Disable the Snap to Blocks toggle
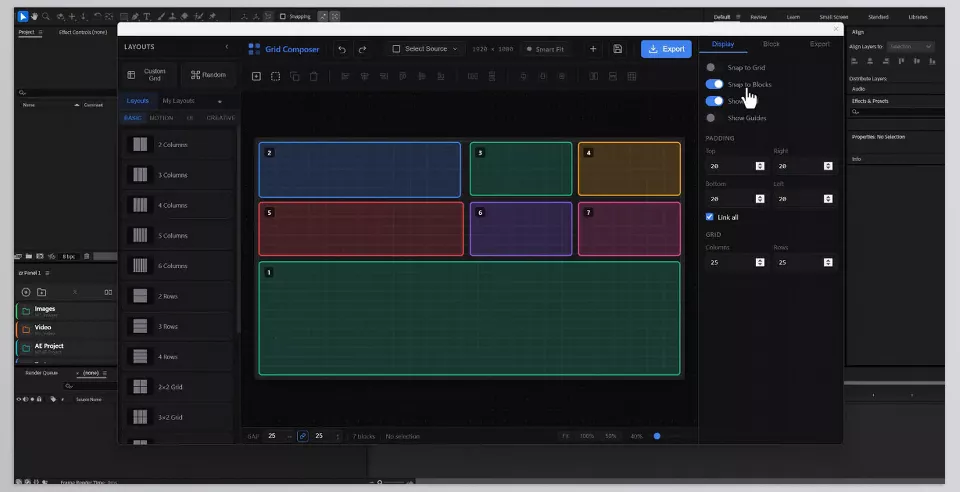 [714, 84]
